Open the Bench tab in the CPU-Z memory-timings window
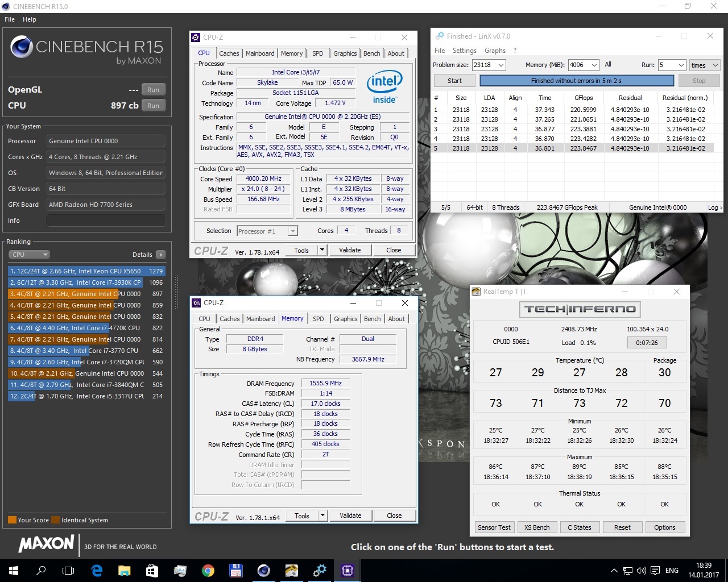This screenshot has width=728, height=582. pyautogui.click(x=372, y=319)
